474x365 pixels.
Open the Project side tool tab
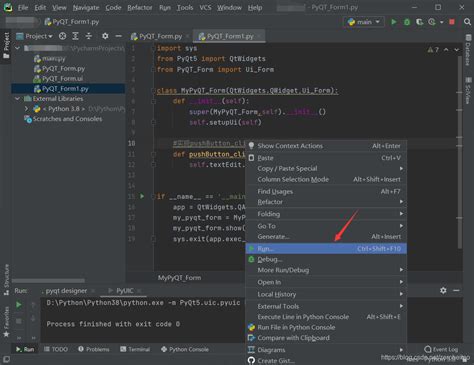(6, 45)
